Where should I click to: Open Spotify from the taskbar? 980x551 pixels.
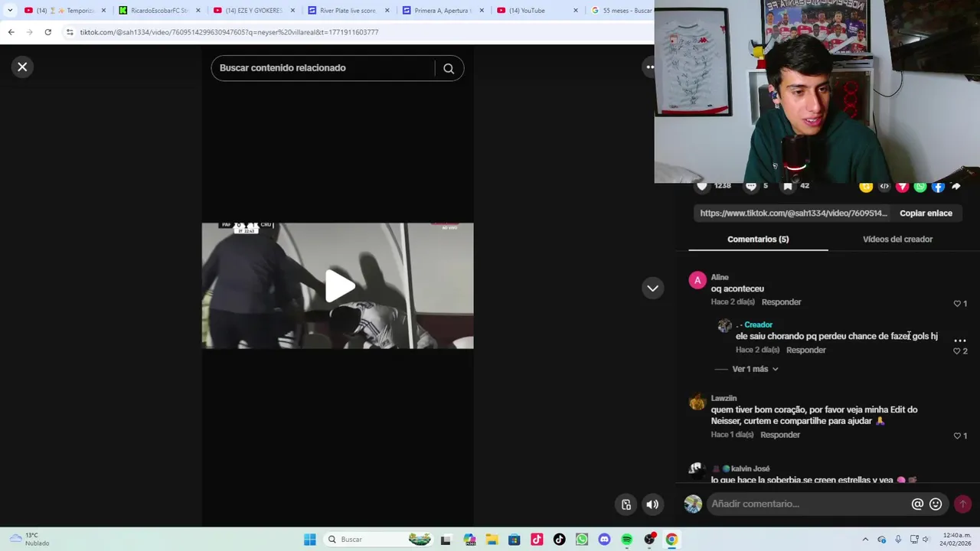[627, 540]
